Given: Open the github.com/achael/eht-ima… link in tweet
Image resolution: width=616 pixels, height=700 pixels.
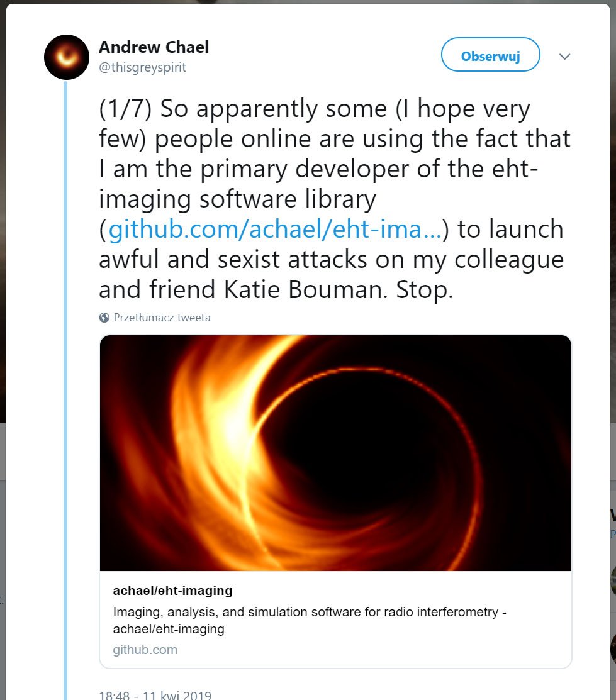Looking at the screenshot, I should [x=275, y=230].
